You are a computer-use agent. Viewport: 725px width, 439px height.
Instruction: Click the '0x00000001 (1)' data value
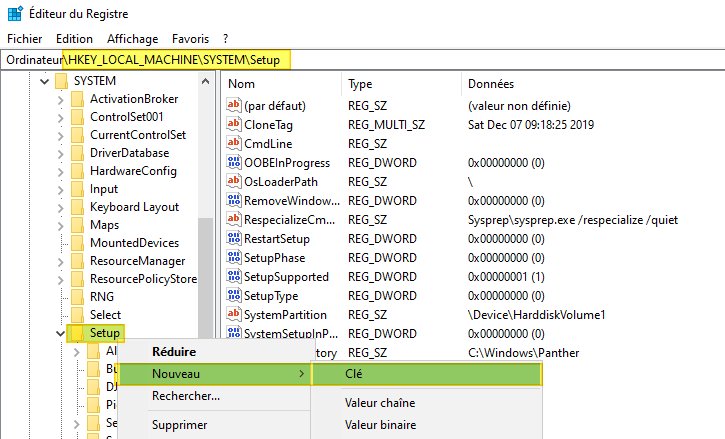click(x=506, y=277)
